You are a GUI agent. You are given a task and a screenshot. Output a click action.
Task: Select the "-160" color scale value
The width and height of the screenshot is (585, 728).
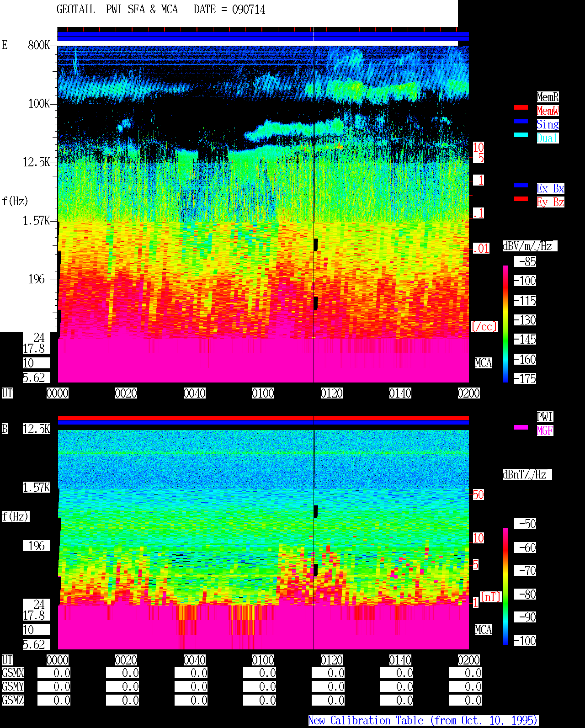click(x=525, y=359)
